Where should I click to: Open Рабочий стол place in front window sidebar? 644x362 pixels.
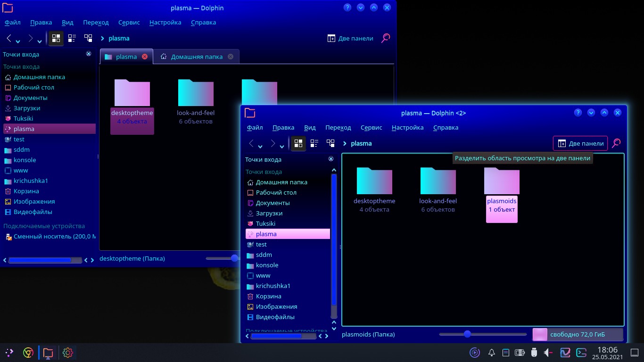(x=288, y=192)
